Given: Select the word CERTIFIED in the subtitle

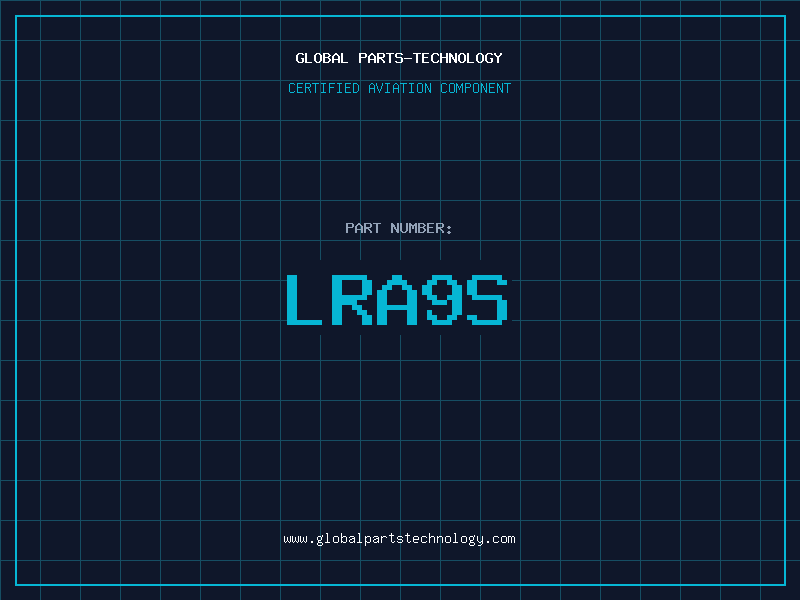Looking at the screenshot, I should [x=324, y=88].
